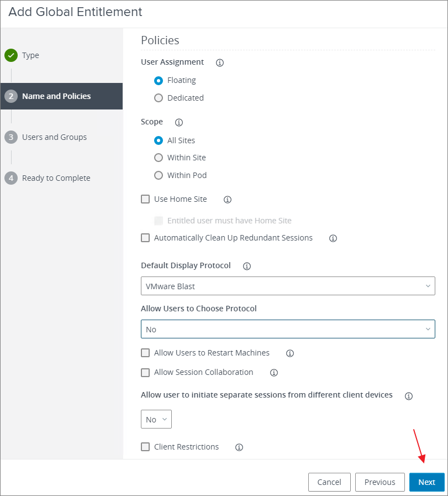The width and height of the screenshot is (448, 496).
Task: Jump to Users and Groups step
Action: coord(54,137)
